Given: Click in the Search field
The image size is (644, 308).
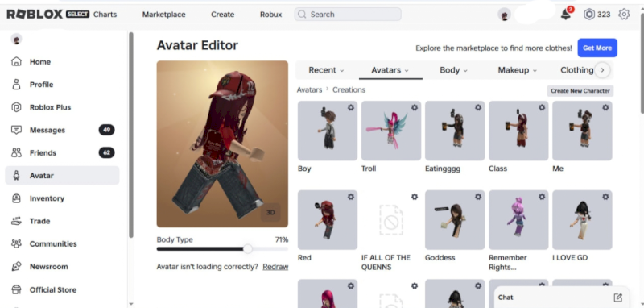Looking at the screenshot, I should tap(348, 15).
